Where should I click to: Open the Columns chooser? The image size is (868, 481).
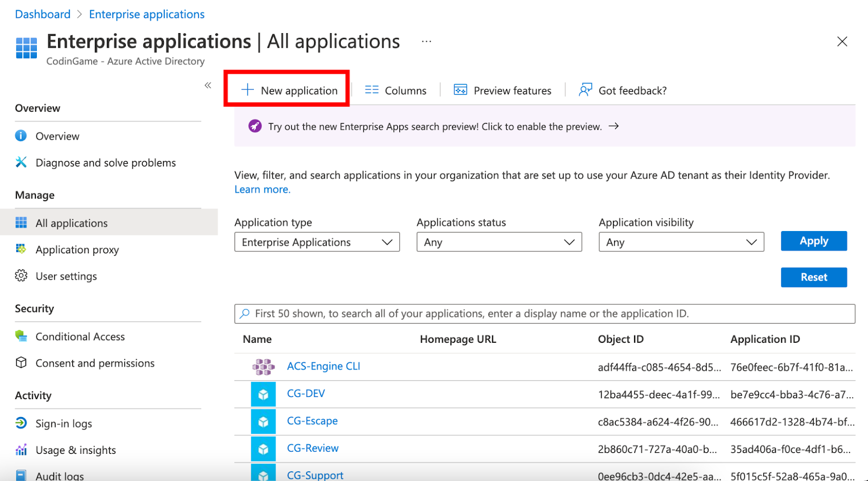pos(395,91)
